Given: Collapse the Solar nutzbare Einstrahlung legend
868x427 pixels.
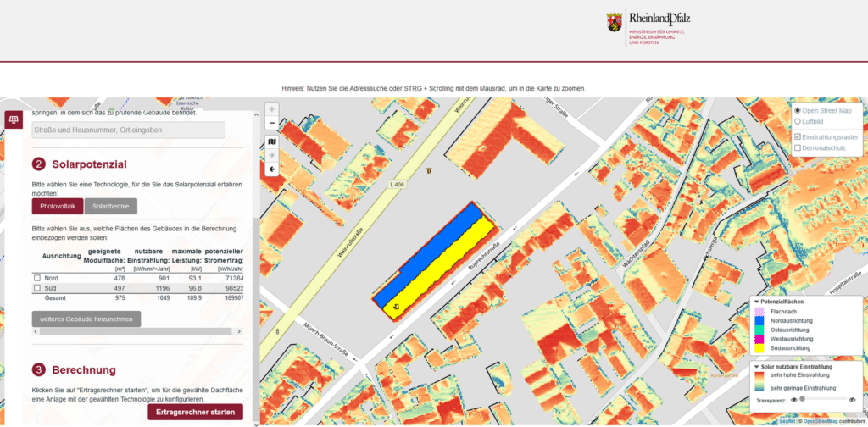Looking at the screenshot, I should click(756, 367).
